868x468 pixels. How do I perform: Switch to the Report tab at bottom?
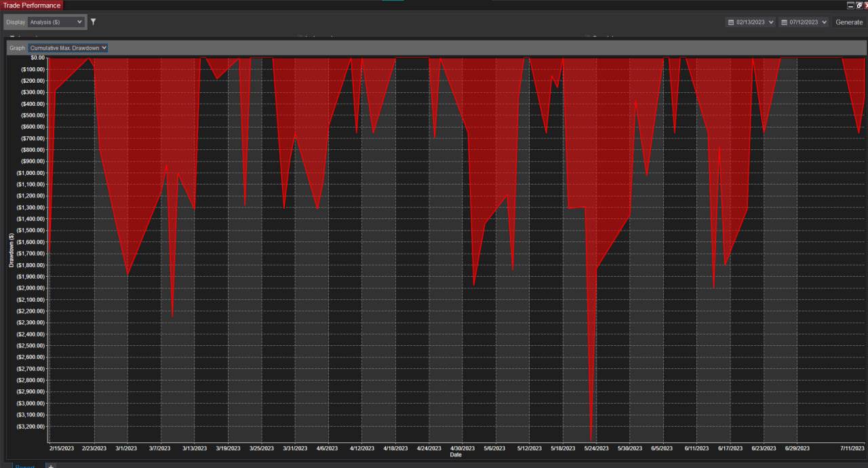tap(25, 466)
